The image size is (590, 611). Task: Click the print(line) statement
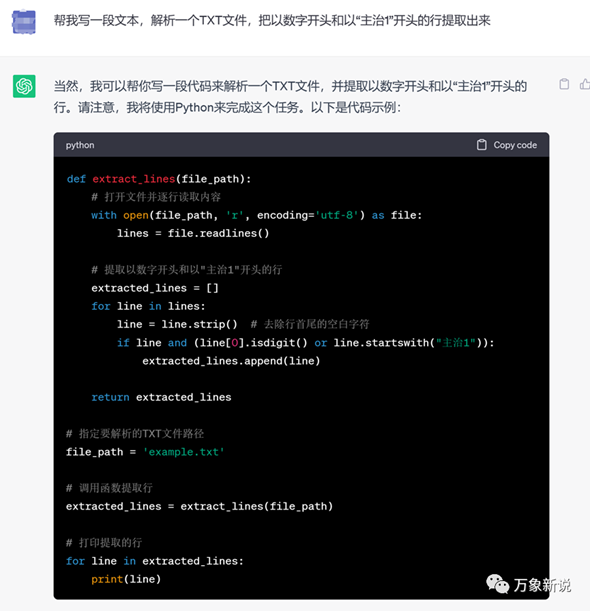pos(126,579)
